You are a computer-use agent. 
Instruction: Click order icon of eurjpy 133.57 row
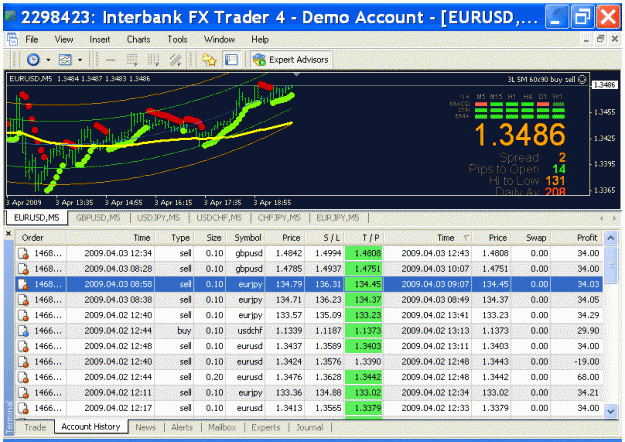click(x=24, y=315)
